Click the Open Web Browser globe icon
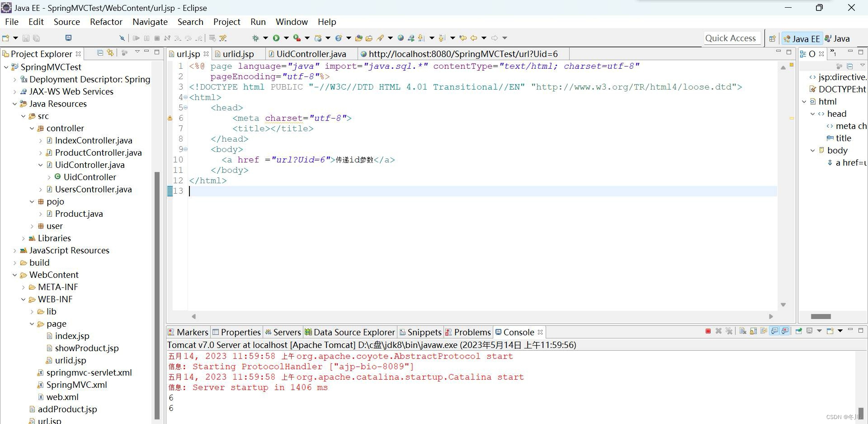The width and height of the screenshot is (868, 424). tap(401, 38)
